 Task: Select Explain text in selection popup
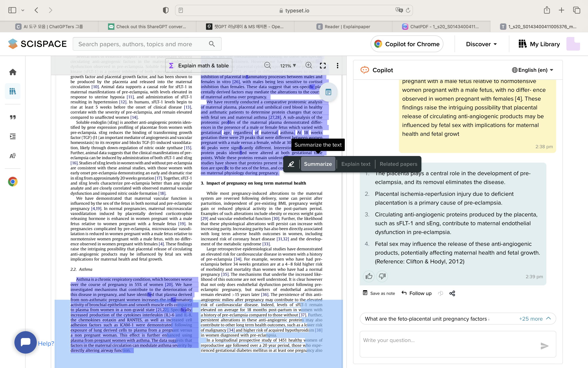(356, 164)
